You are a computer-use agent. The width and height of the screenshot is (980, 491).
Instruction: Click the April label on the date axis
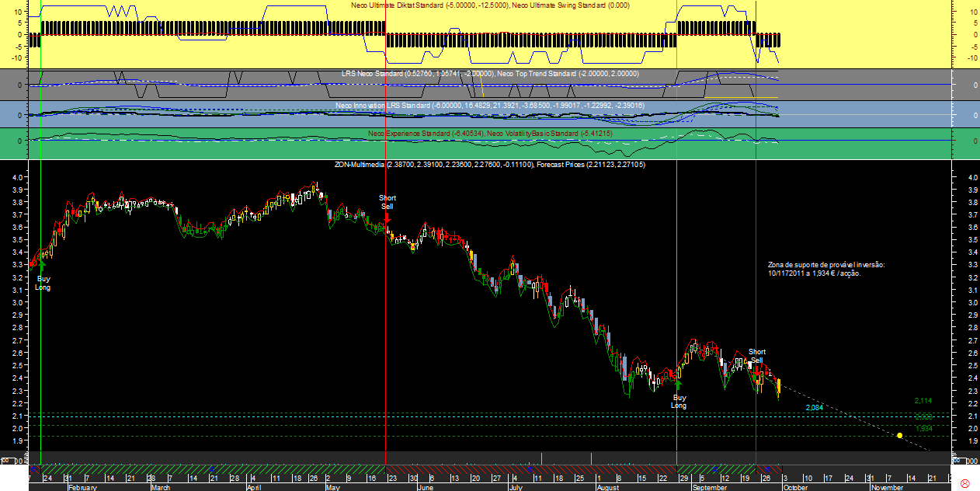tap(254, 487)
